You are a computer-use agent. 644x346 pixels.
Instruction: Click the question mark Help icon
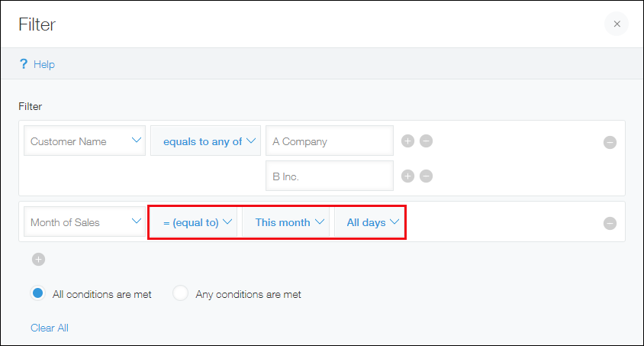tap(24, 64)
